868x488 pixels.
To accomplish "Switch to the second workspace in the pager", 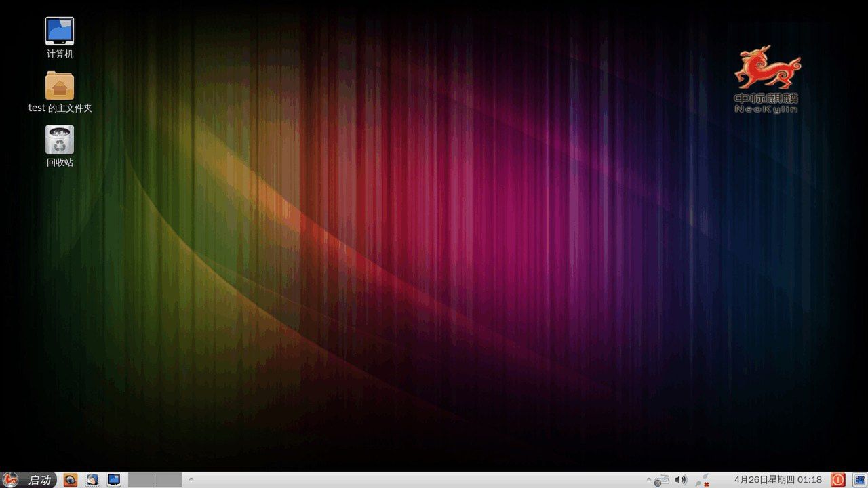I will coord(168,480).
